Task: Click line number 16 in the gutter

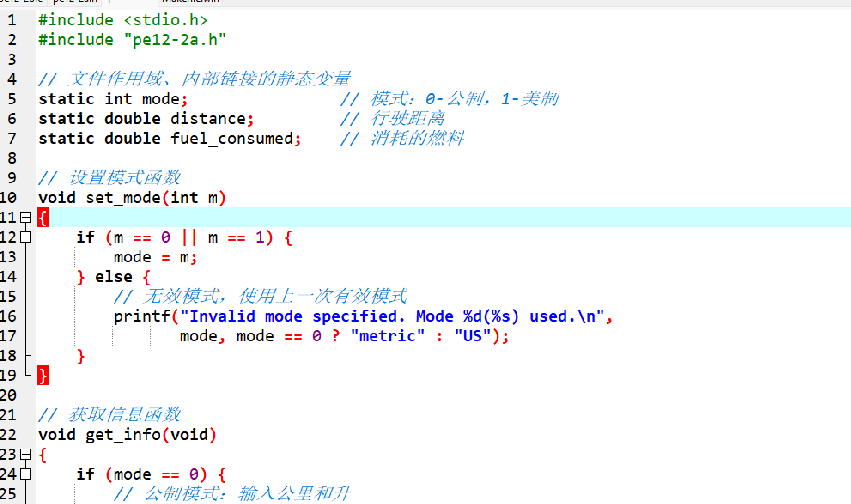Action: (9, 316)
